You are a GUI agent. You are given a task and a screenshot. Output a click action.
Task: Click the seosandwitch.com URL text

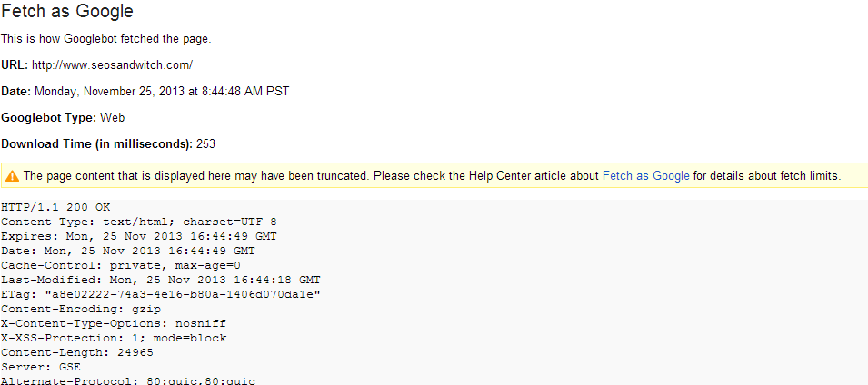click(112, 65)
